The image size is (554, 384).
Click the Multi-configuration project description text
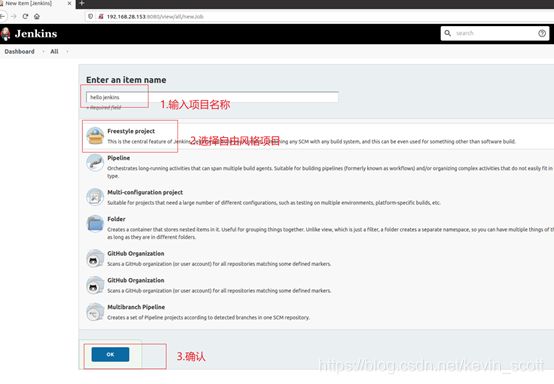tap(274, 203)
